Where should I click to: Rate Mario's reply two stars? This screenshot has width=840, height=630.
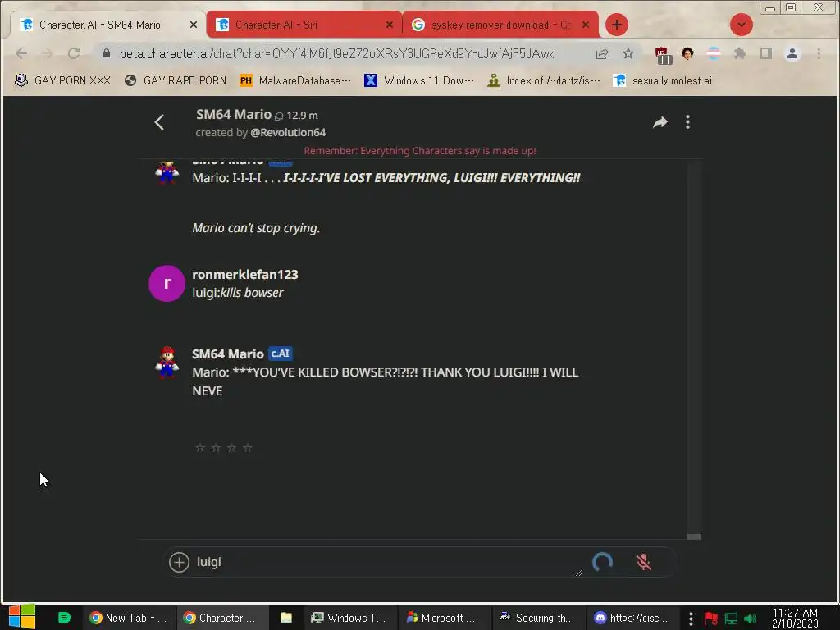pyautogui.click(x=216, y=447)
